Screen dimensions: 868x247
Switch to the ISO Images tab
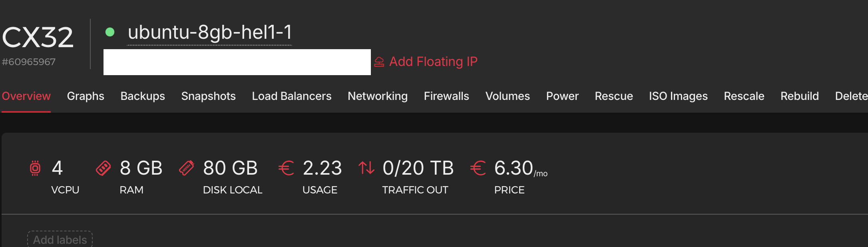[x=678, y=96]
